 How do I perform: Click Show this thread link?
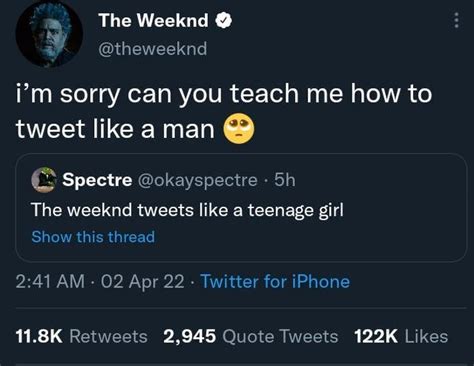click(93, 237)
